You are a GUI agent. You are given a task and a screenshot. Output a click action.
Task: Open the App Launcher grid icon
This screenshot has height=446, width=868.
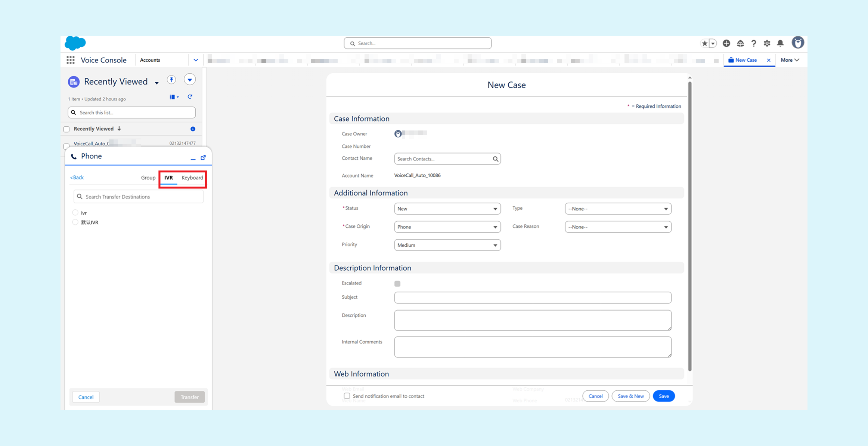pos(70,60)
